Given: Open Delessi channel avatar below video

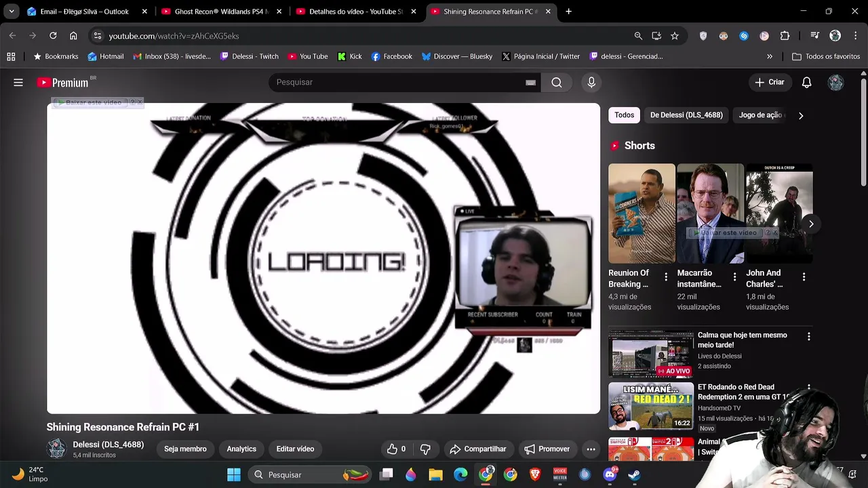Looking at the screenshot, I should click(x=56, y=449).
